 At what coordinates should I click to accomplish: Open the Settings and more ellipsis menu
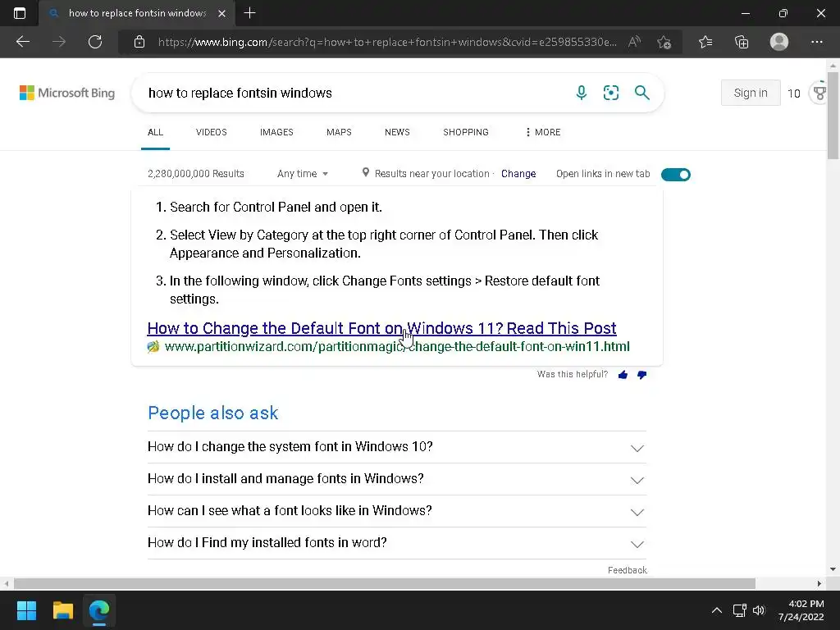[x=816, y=42]
